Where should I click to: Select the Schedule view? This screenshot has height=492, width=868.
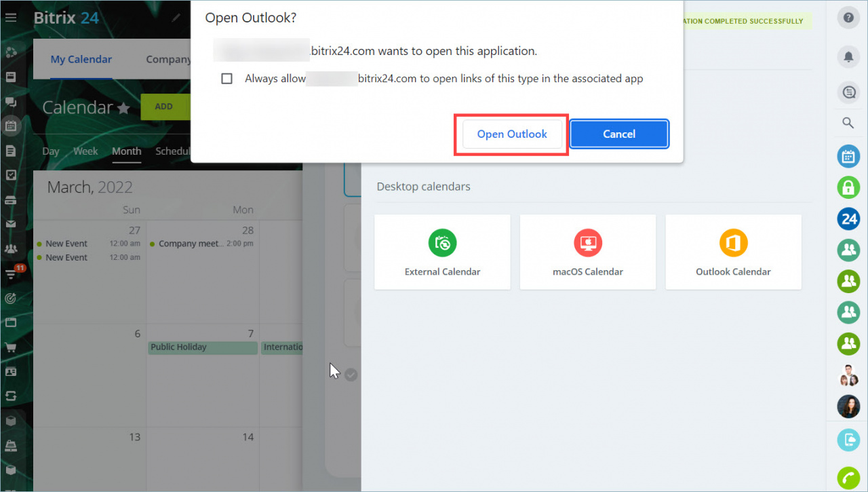click(173, 151)
